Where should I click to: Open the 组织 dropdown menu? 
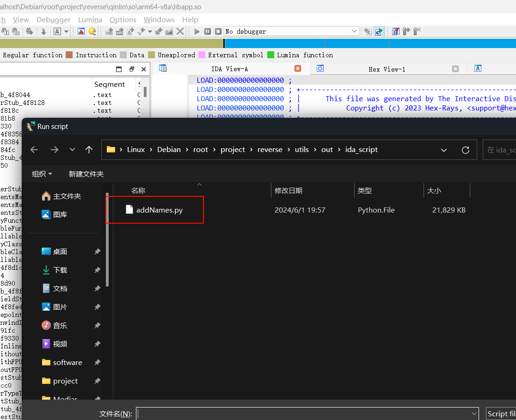tap(42, 174)
